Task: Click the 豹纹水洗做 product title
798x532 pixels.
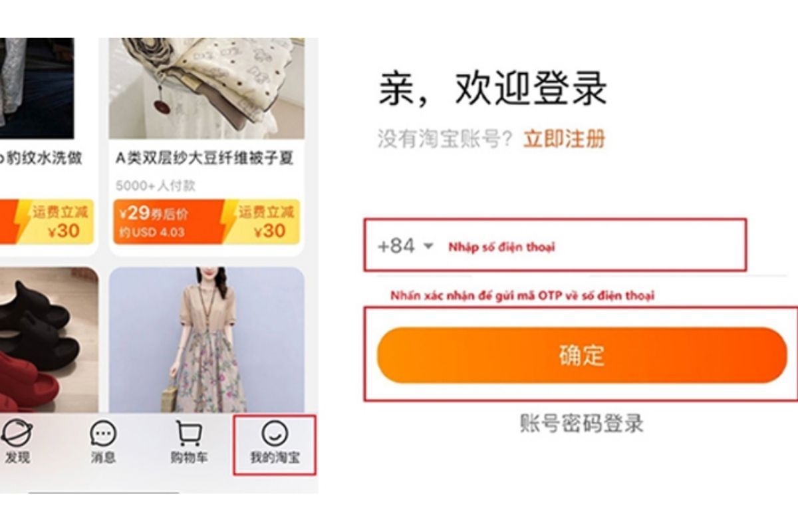Action: 41,159
